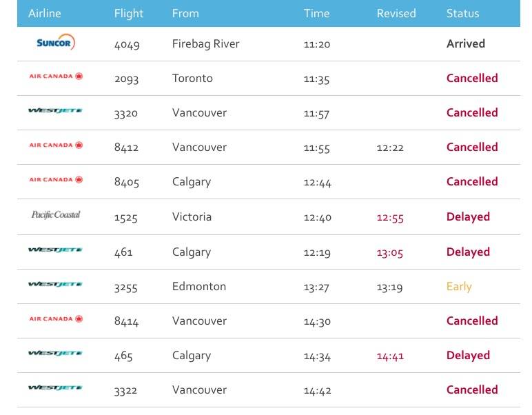Image resolution: width=532 pixels, height=415 pixels.
Task: Click the Revised column header
Action: click(x=396, y=13)
